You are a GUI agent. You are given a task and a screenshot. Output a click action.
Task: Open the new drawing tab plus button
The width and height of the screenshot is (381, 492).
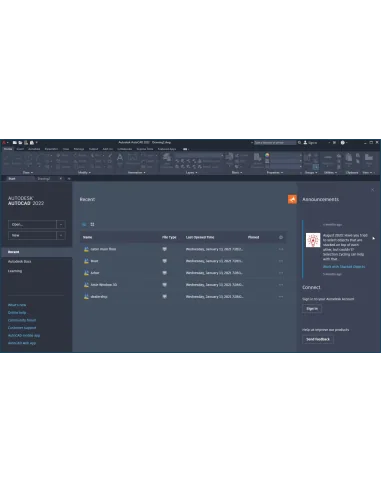pyautogui.click(x=69, y=179)
